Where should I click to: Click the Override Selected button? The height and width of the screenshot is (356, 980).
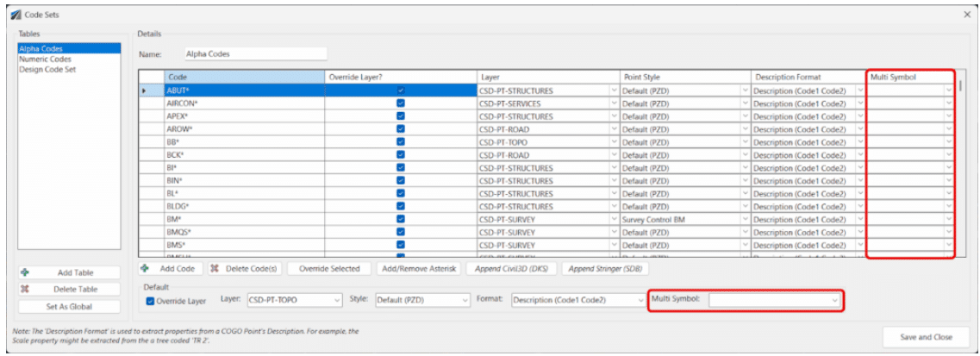[x=329, y=269]
